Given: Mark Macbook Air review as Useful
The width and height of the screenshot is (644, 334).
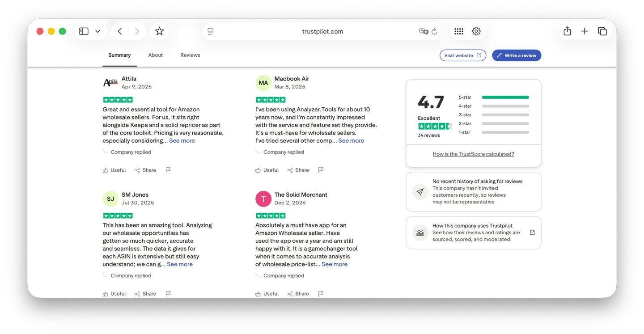Looking at the screenshot, I should pyautogui.click(x=267, y=170).
